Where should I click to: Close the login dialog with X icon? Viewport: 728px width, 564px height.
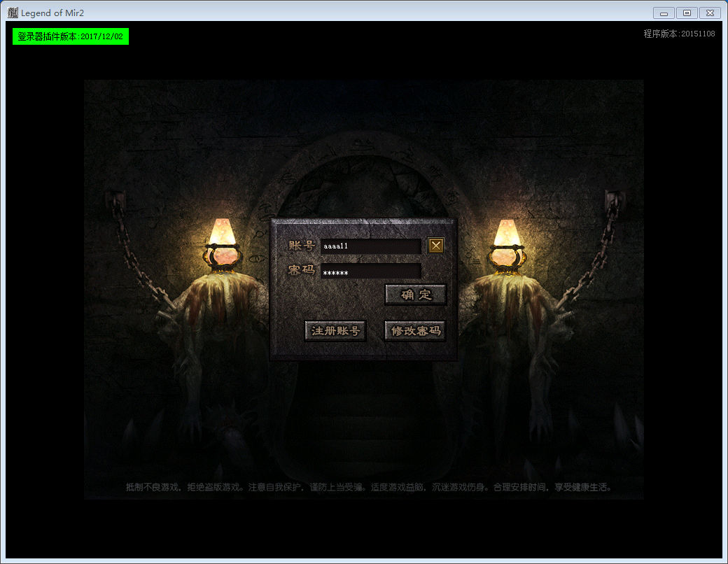tap(435, 246)
